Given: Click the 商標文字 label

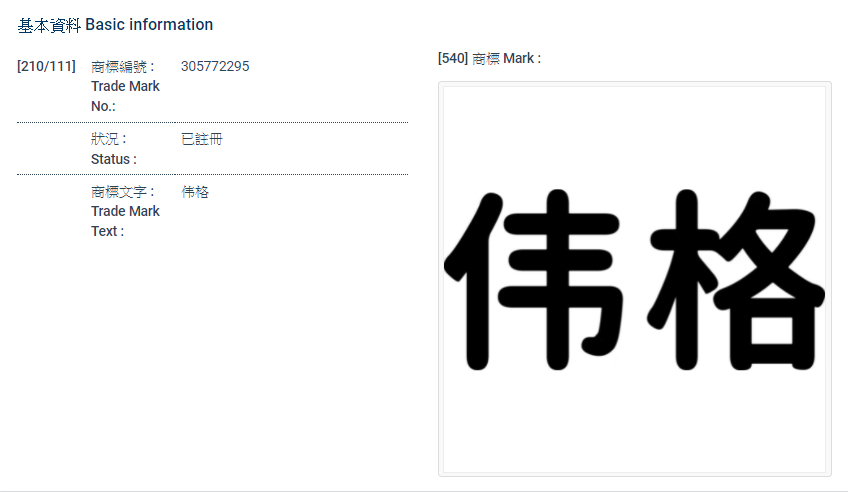Looking at the screenshot, I should tap(122, 192).
